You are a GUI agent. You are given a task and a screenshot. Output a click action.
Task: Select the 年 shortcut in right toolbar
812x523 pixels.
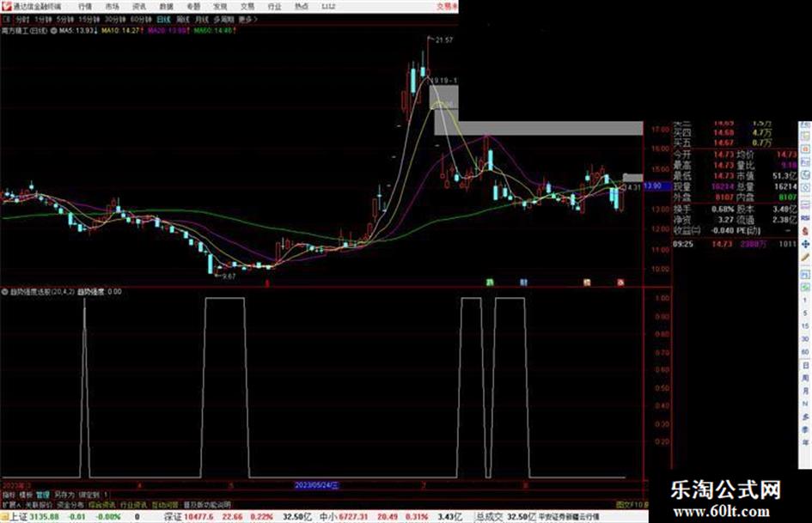point(805,443)
